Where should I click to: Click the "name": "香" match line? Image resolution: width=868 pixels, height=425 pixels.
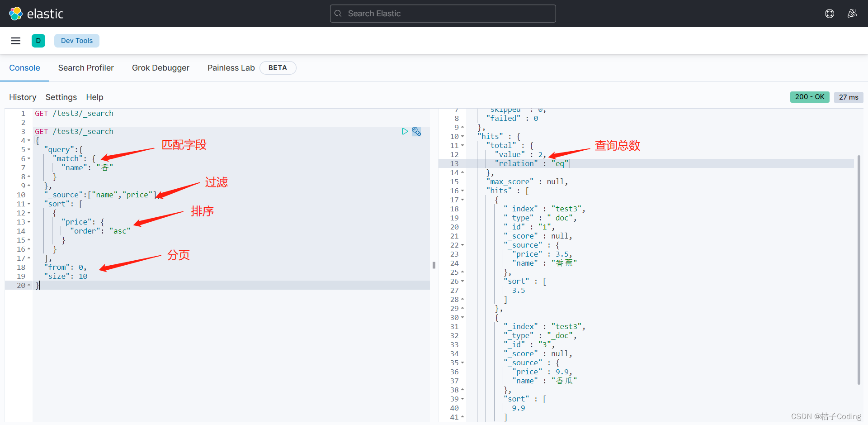(87, 167)
